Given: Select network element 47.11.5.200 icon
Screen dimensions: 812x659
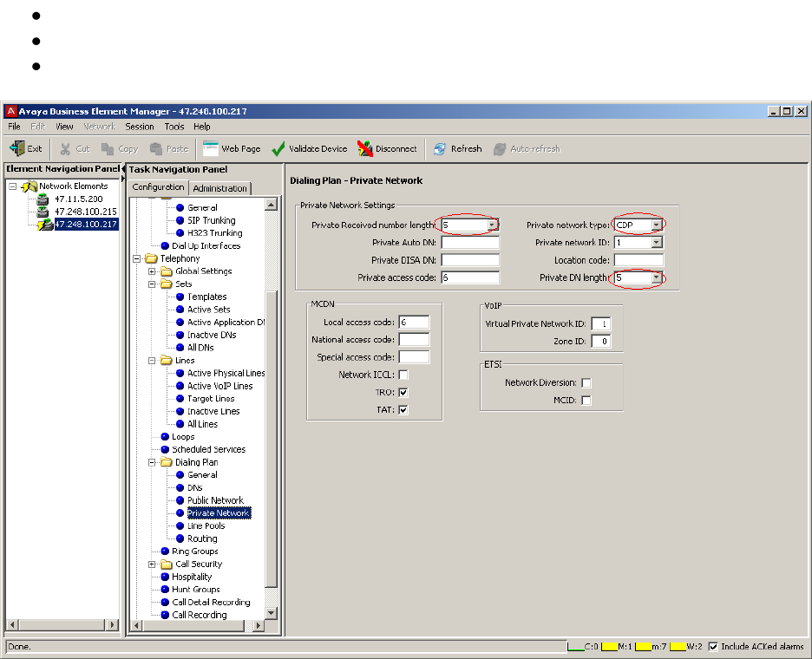Looking at the screenshot, I should (43, 199).
